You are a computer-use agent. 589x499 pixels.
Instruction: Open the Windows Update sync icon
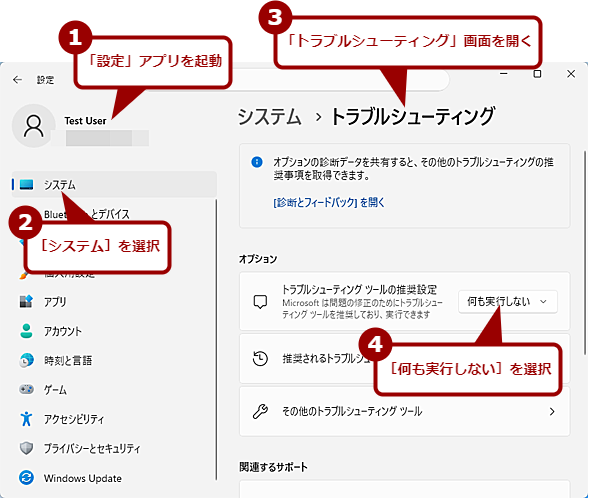[26, 478]
